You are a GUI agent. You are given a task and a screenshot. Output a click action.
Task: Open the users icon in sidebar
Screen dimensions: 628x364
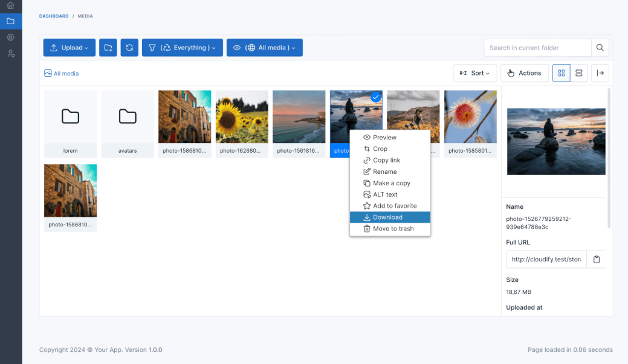[x=11, y=54]
